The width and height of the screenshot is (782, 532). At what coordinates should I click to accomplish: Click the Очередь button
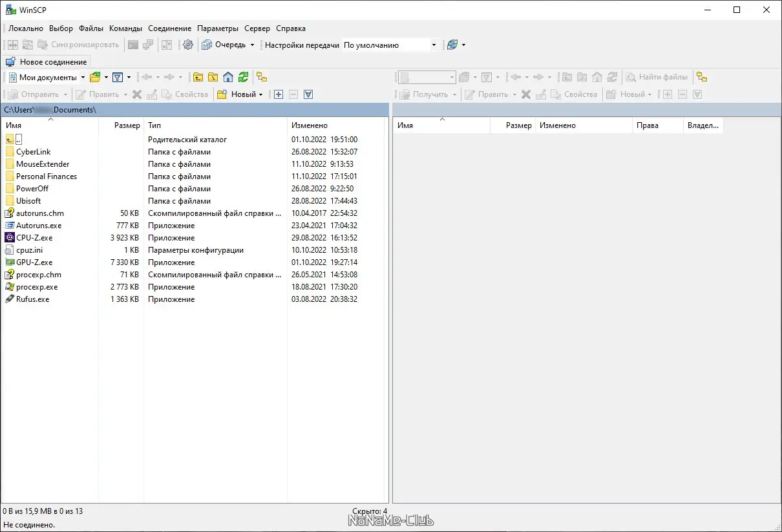point(224,45)
